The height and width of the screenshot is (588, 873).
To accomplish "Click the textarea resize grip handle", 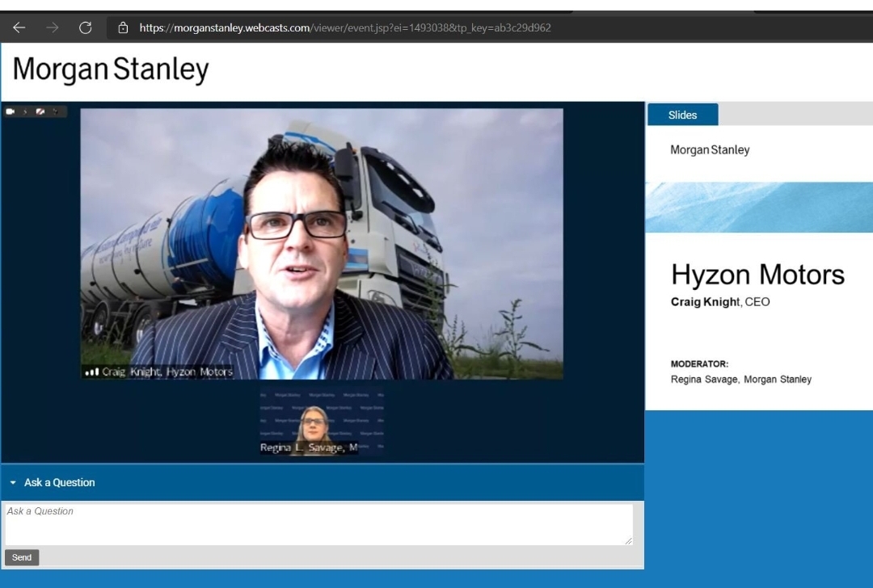I will click(629, 540).
